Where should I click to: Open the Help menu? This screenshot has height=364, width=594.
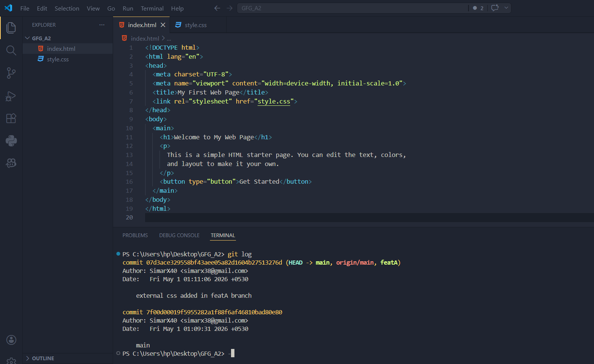(x=177, y=8)
